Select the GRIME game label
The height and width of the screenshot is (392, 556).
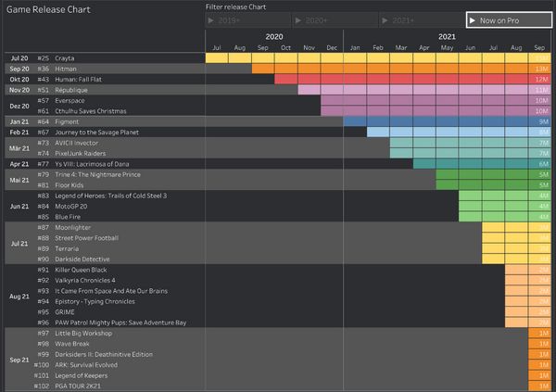pyautogui.click(x=65, y=312)
